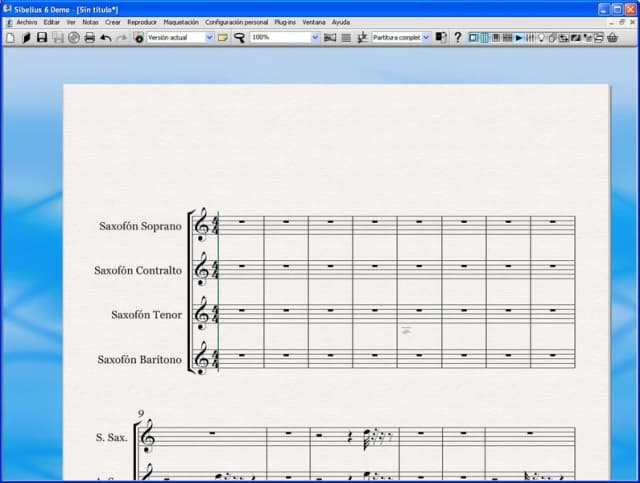This screenshot has height=483, width=640.
Task: Print the score using the printer icon
Action: (89, 38)
